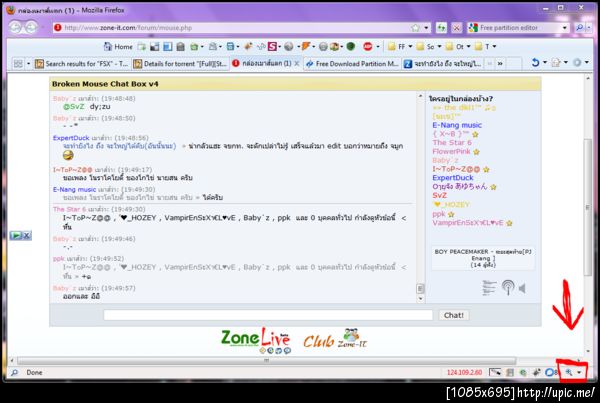
Task: Click the tab groups grid icon
Action: coord(18,64)
